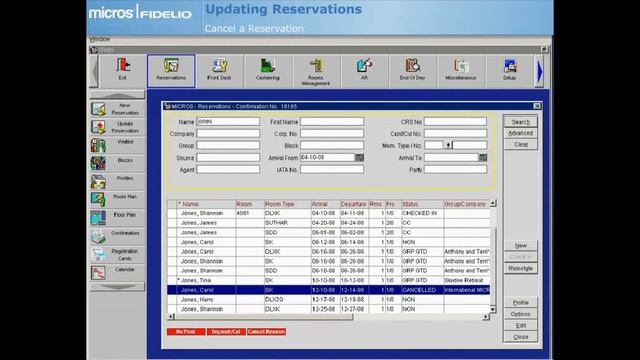Click the Profile button
Screen dimensions: 640x360
pyautogui.click(x=521, y=303)
